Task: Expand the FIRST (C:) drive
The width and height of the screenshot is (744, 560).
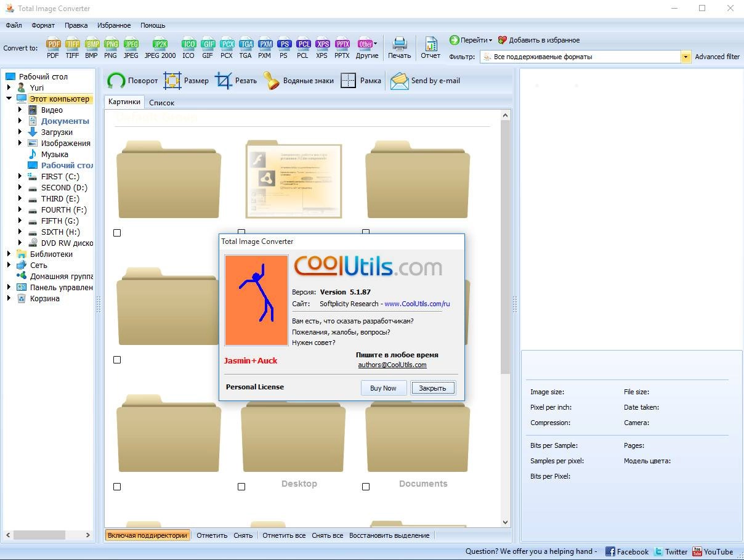Action: [x=20, y=176]
